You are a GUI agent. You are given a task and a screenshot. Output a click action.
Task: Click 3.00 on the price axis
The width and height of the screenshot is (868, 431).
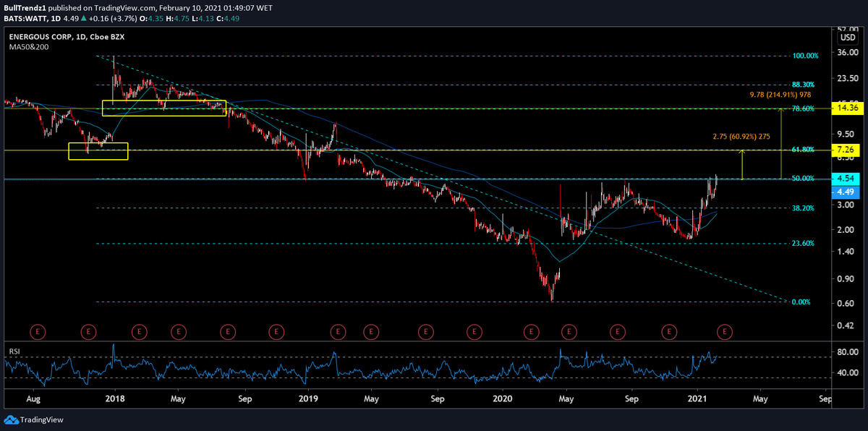847,206
